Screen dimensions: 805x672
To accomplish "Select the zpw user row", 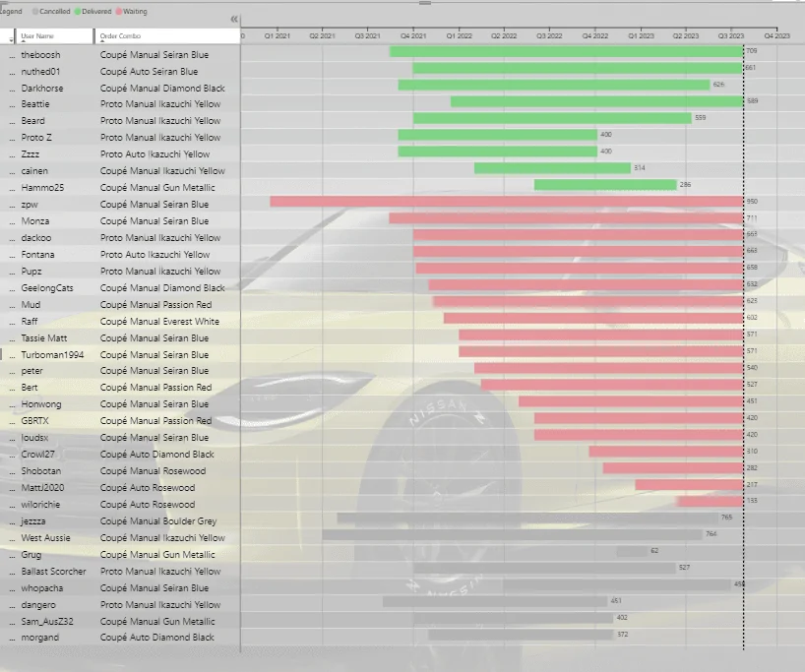I will (x=30, y=205).
